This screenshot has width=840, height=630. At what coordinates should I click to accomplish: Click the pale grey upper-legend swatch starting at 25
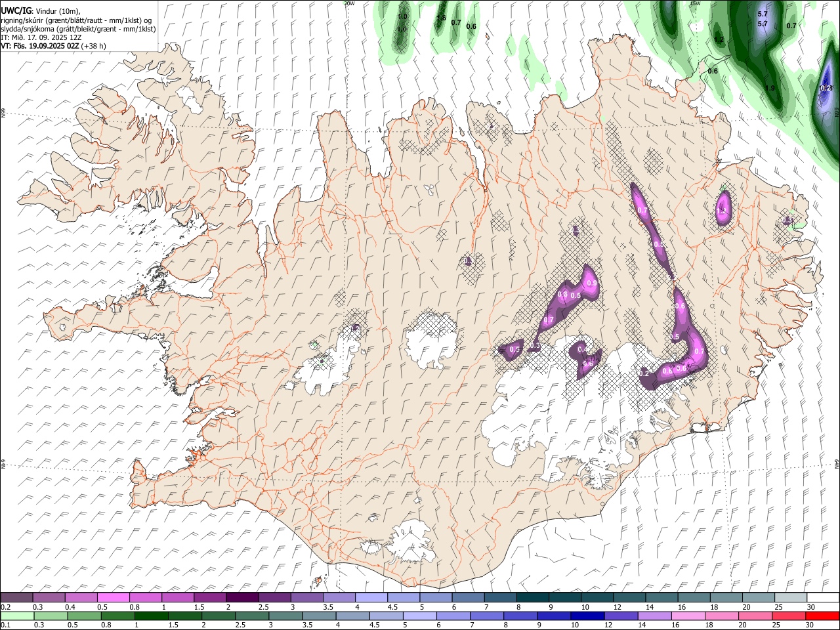[790, 598]
